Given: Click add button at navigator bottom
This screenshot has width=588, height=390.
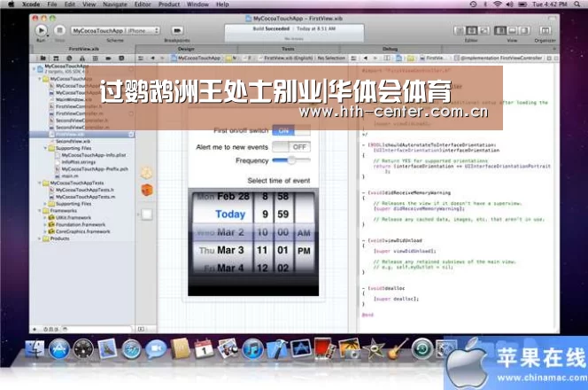Looking at the screenshot, I should pos(35,329).
